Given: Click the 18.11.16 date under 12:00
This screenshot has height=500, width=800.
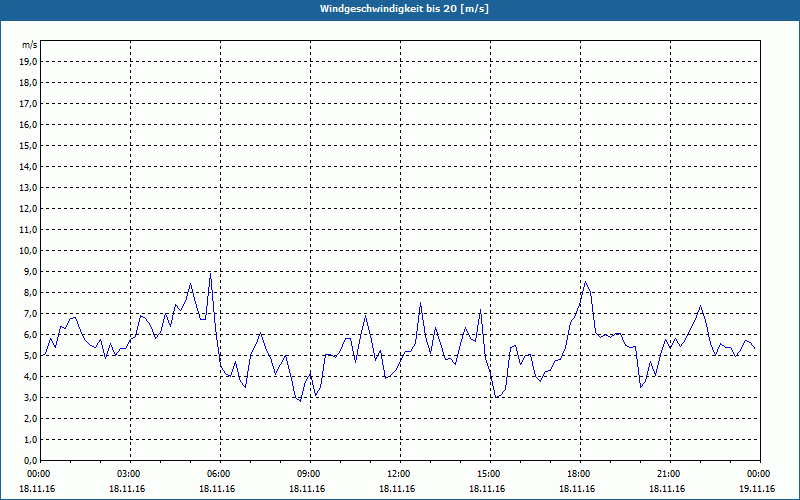Looking at the screenshot, I should pyautogui.click(x=397, y=488).
